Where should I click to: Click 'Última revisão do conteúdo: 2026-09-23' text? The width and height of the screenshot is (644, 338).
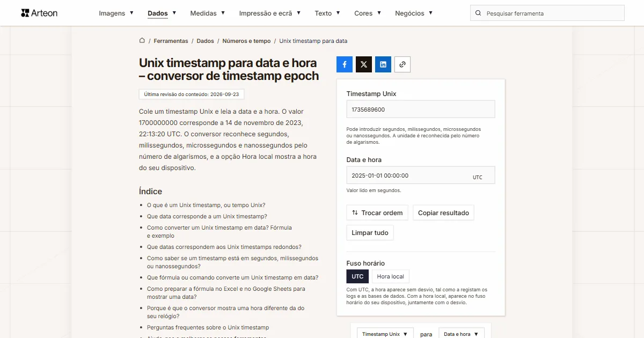click(x=192, y=94)
